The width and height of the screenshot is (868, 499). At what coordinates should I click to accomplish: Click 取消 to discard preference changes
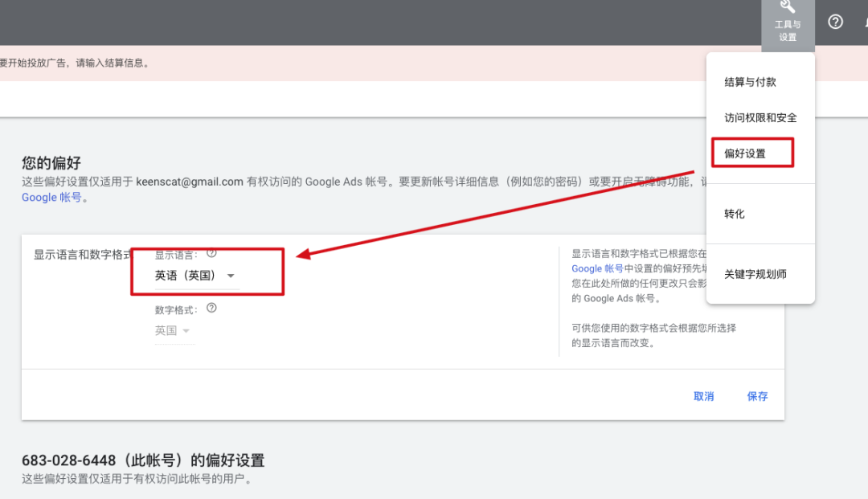[704, 396]
